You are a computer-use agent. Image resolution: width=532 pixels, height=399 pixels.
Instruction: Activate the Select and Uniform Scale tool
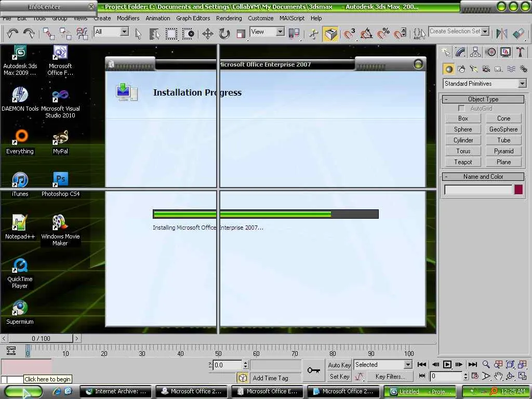point(241,34)
